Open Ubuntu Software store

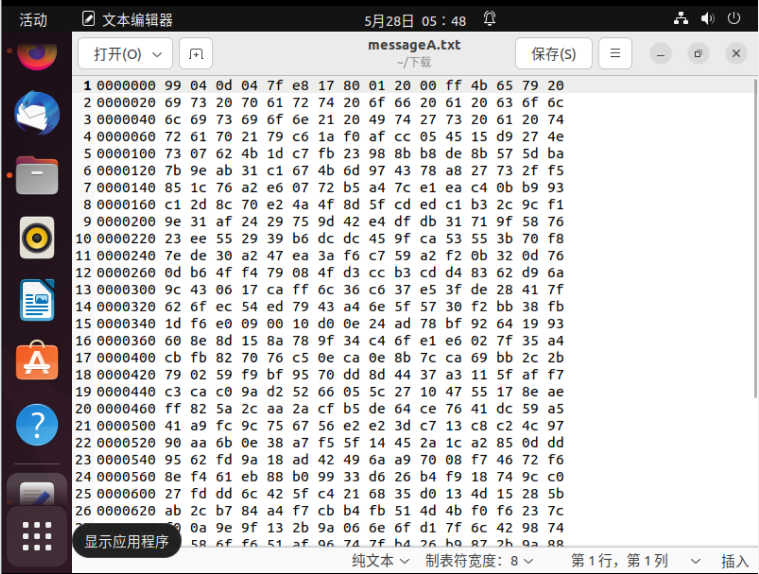[37, 361]
